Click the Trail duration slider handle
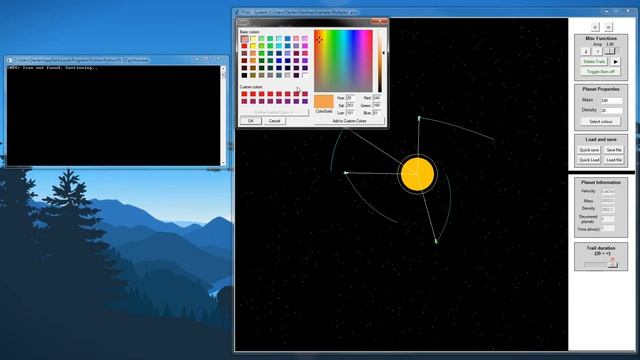Viewport: 640px width, 360px height. [x=613, y=265]
